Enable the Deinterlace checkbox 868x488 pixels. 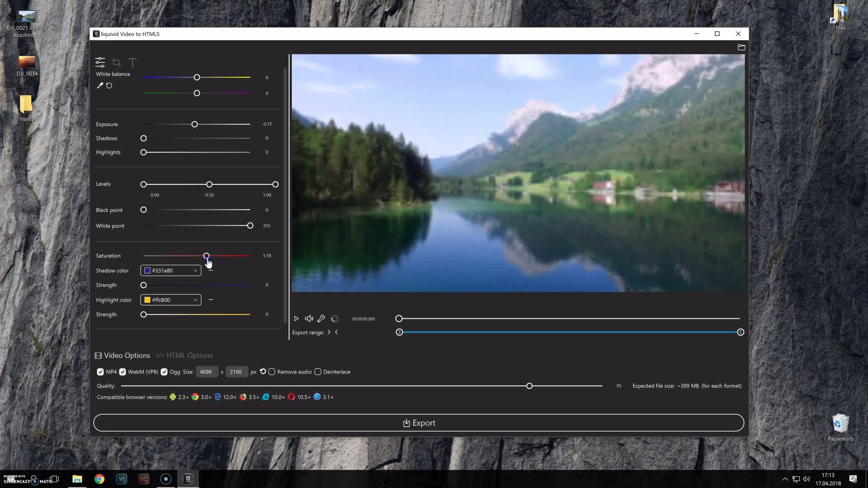tap(318, 372)
